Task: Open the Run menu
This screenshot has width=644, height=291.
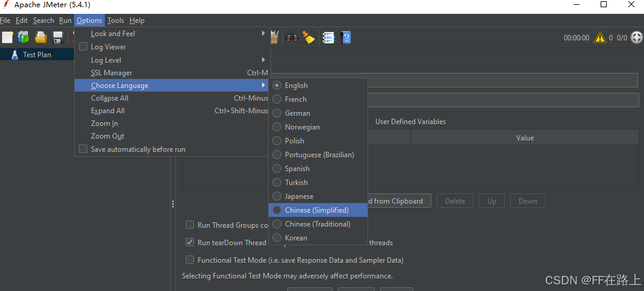Action: point(65,20)
